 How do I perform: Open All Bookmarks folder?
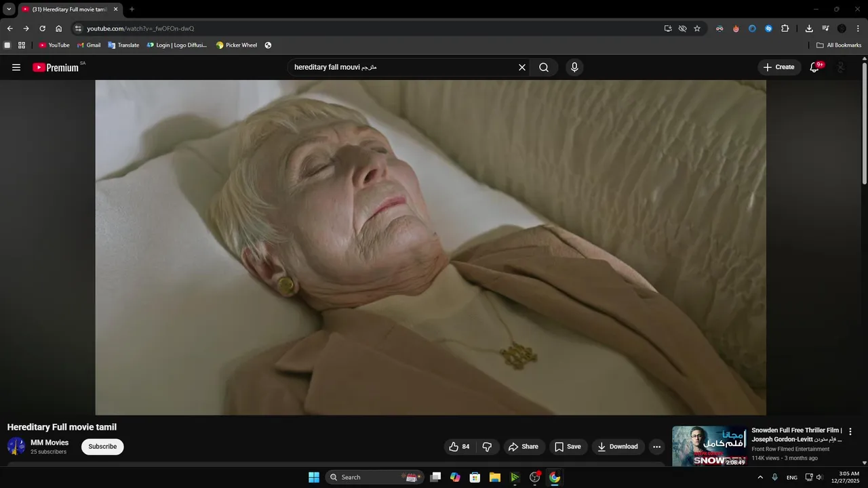(x=839, y=45)
